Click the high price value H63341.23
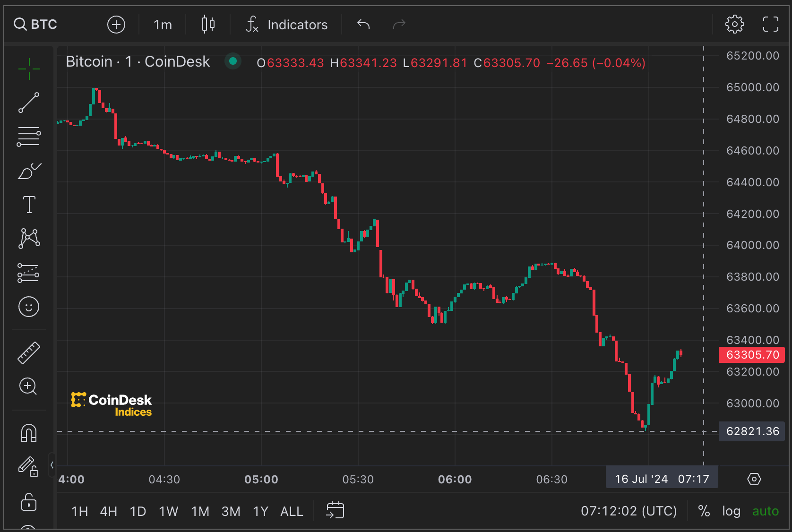 [x=363, y=63]
